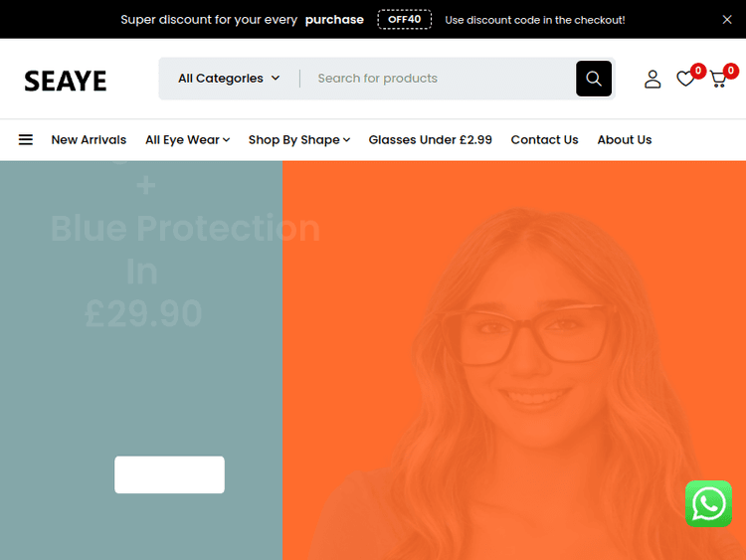Open Glasses Under £2.99 page
Screen dimensions: 746x560
point(430,140)
